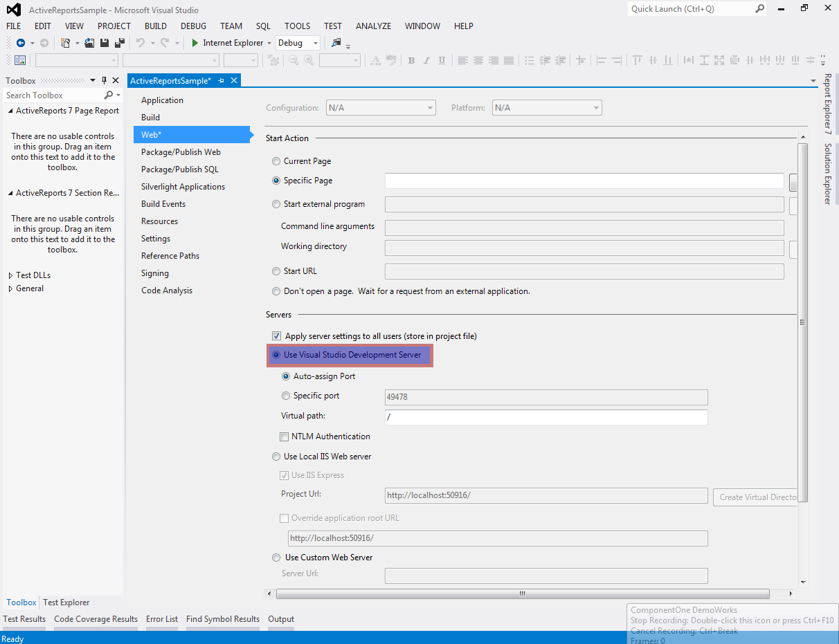
Task: Open the Platform N/A dropdown
Action: tap(547, 108)
